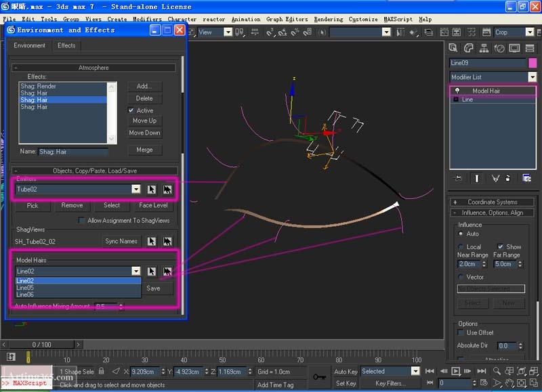
Task: Click Make Unique icon under modifier stack
Action: tap(495, 178)
